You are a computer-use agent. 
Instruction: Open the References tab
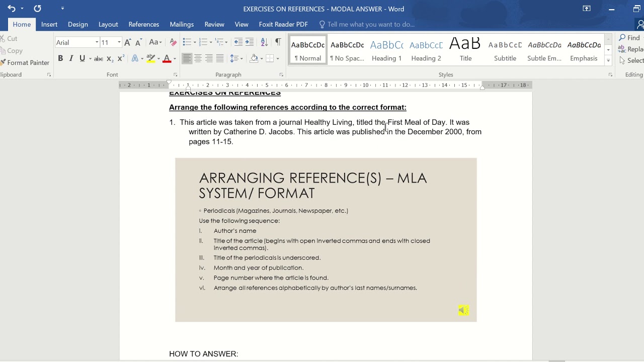coord(144,24)
